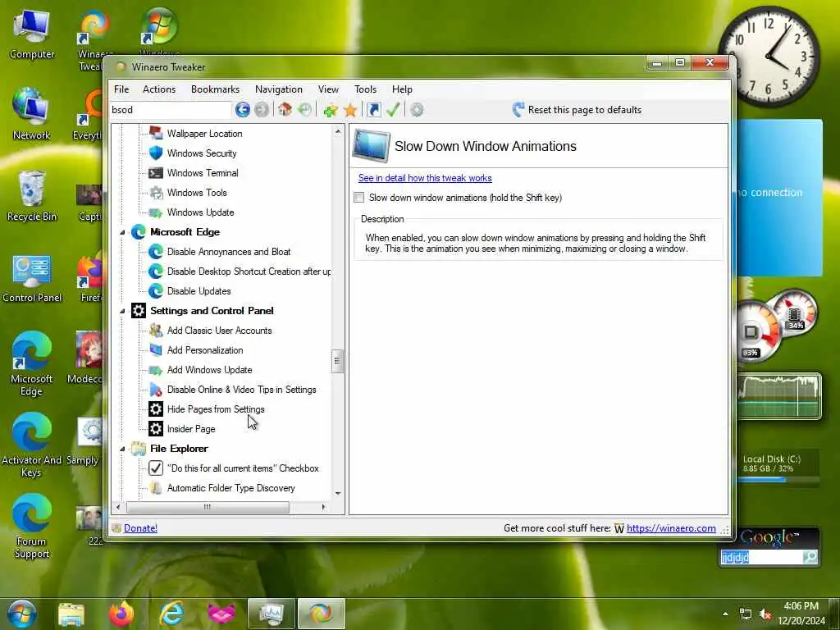
Task: Open settings via the gear toolbar icon
Action: click(417, 110)
